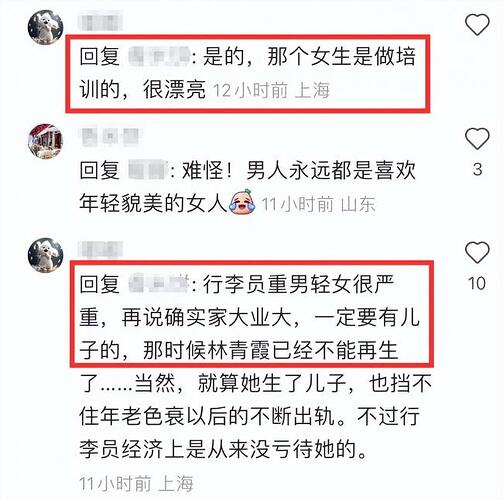The image size is (503, 500).
Task: Open the first commenter's white dog avatar
Action: point(45,27)
